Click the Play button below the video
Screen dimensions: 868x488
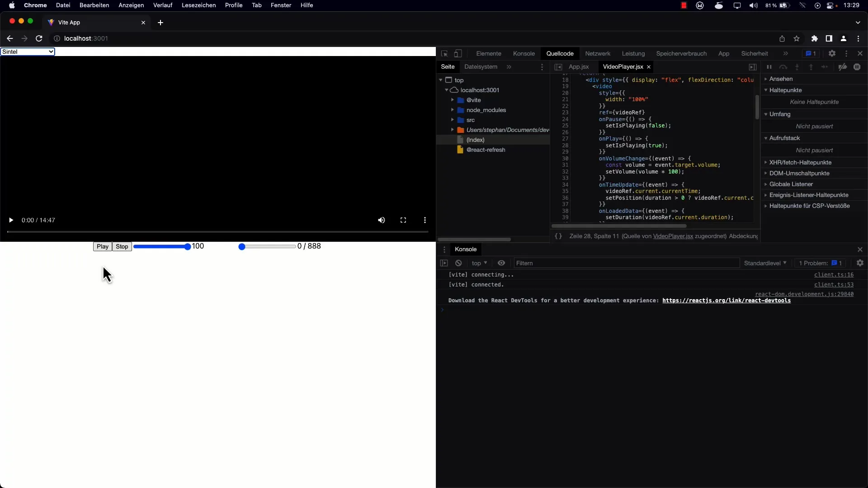click(103, 247)
